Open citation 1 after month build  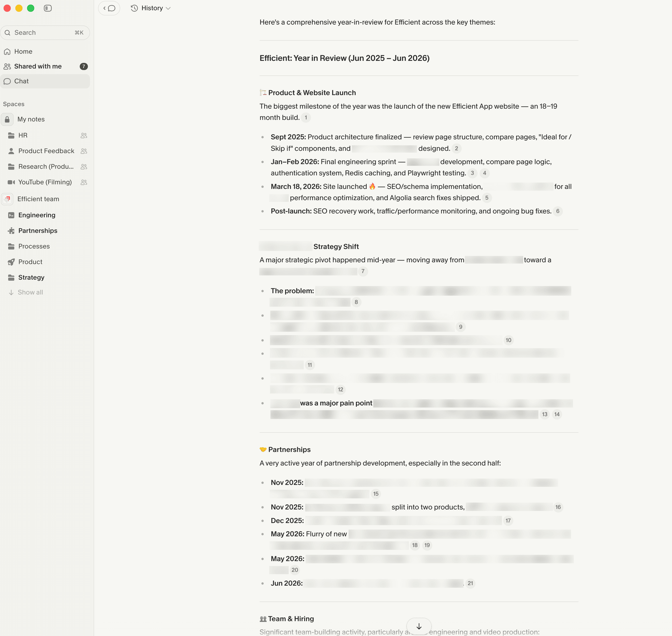click(306, 118)
